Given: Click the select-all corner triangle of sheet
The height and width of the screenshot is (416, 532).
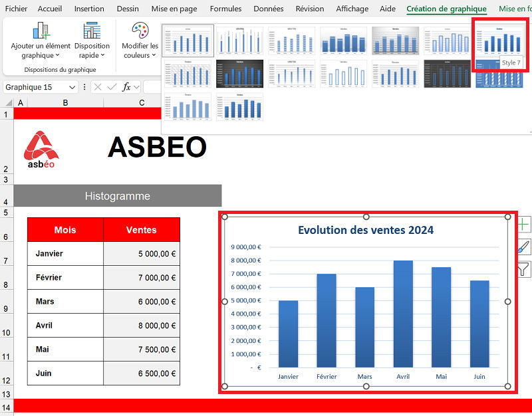Looking at the screenshot, I should click(9, 103).
